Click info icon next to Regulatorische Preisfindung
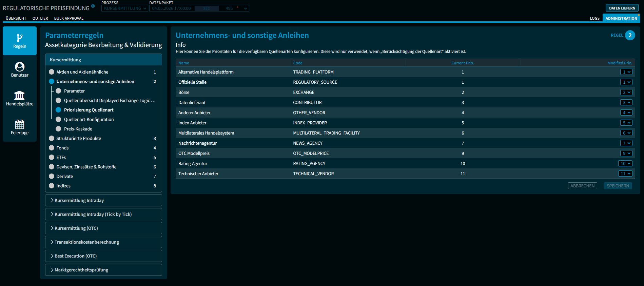The height and width of the screenshot is (286, 644). tap(93, 6)
